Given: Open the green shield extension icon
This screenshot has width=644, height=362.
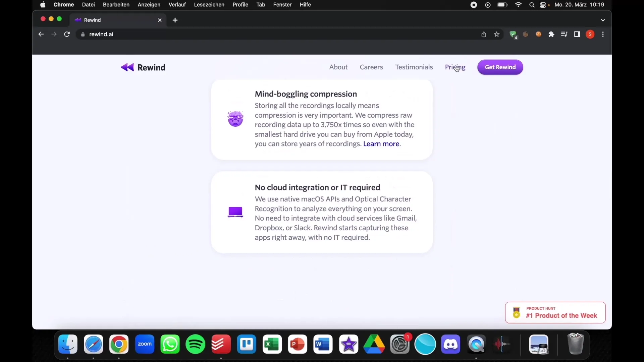Looking at the screenshot, I should pos(513,35).
